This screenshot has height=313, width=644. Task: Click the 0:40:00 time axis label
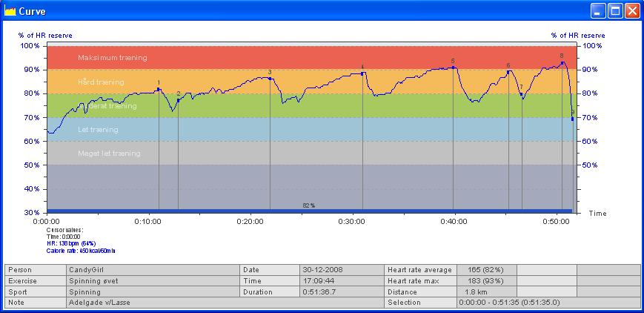(454, 221)
